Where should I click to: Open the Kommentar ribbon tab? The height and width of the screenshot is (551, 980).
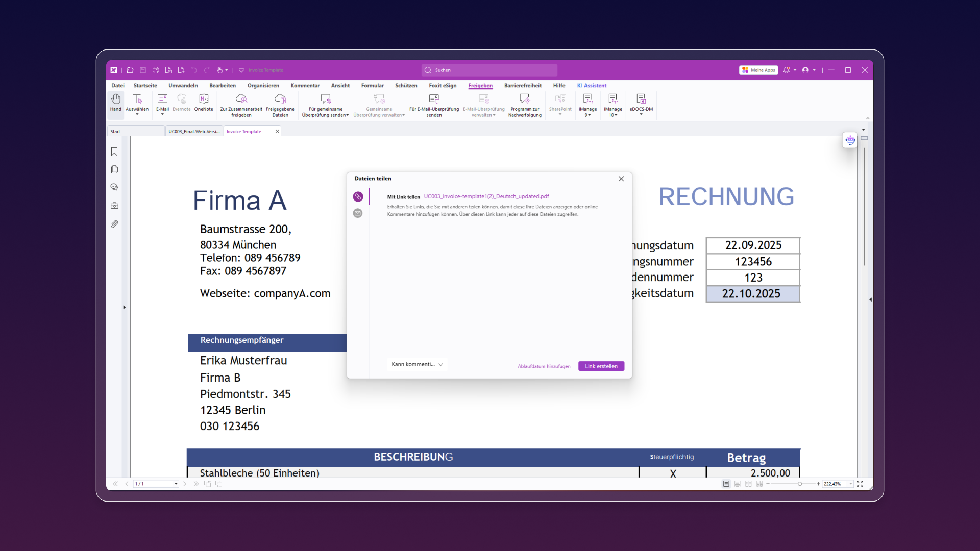305,86
